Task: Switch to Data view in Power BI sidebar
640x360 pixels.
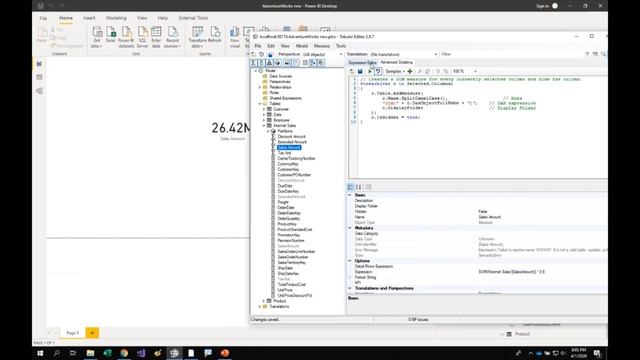Action: click(39, 77)
